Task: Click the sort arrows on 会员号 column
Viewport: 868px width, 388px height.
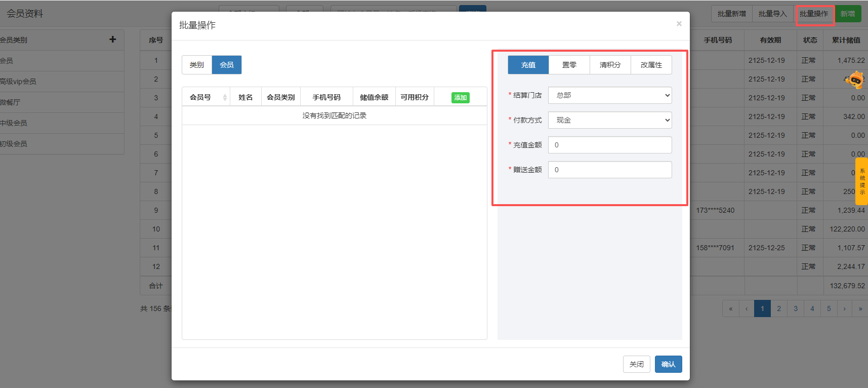Action: point(225,97)
